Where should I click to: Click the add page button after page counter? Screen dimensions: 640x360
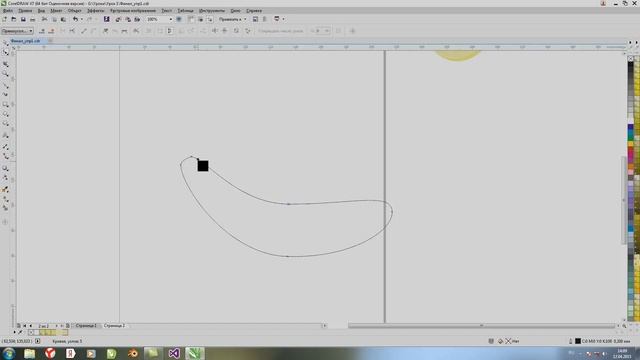(x=68, y=326)
